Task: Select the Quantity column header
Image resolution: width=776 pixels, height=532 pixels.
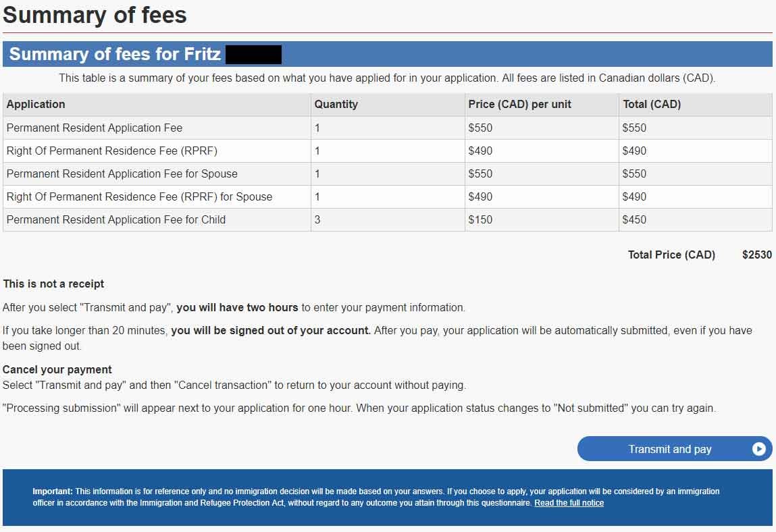Action: (x=336, y=104)
